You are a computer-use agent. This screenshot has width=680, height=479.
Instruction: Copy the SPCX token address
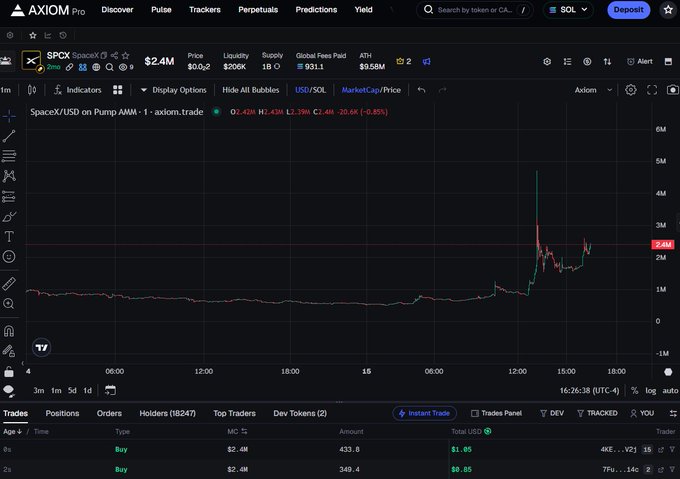tap(104, 55)
